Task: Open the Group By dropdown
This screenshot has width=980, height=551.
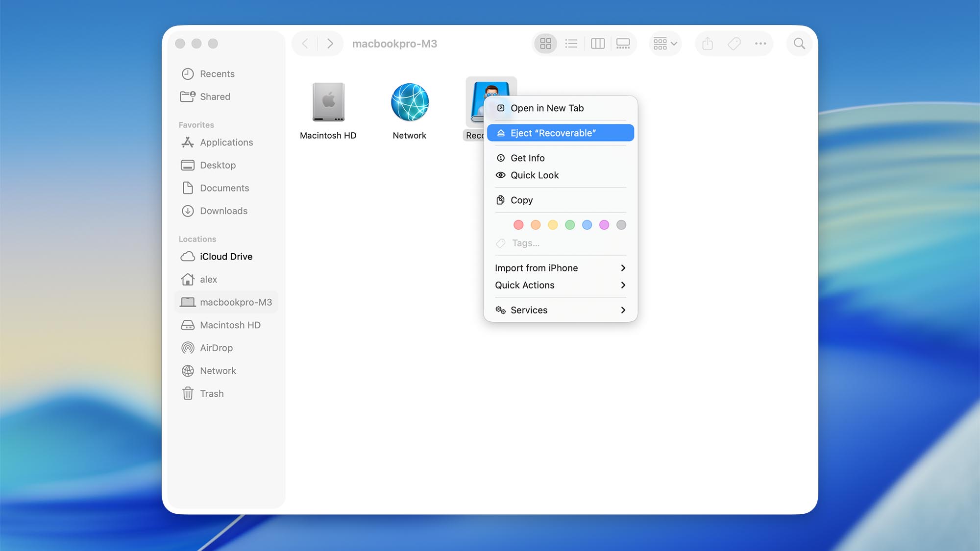Action: (x=665, y=44)
